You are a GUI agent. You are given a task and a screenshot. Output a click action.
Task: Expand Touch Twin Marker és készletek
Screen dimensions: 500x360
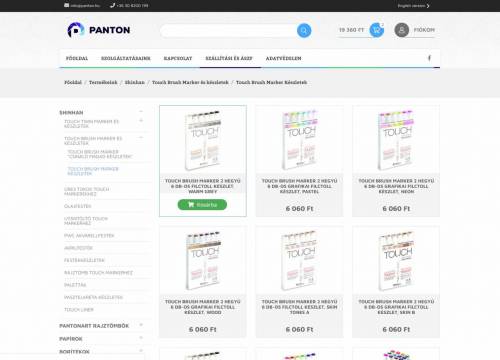[x=141, y=120]
